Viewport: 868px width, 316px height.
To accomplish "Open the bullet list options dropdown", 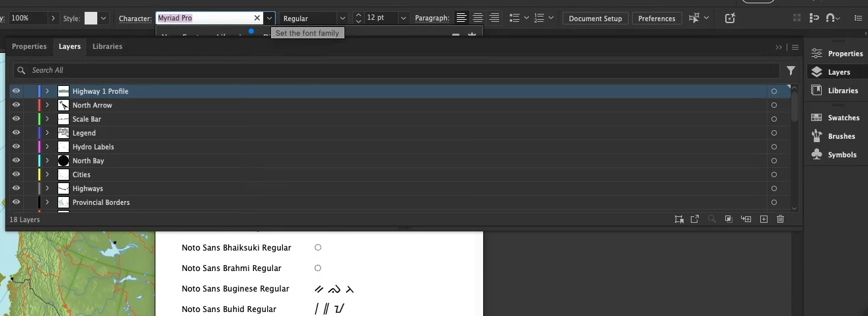I will (x=526, y=18).
